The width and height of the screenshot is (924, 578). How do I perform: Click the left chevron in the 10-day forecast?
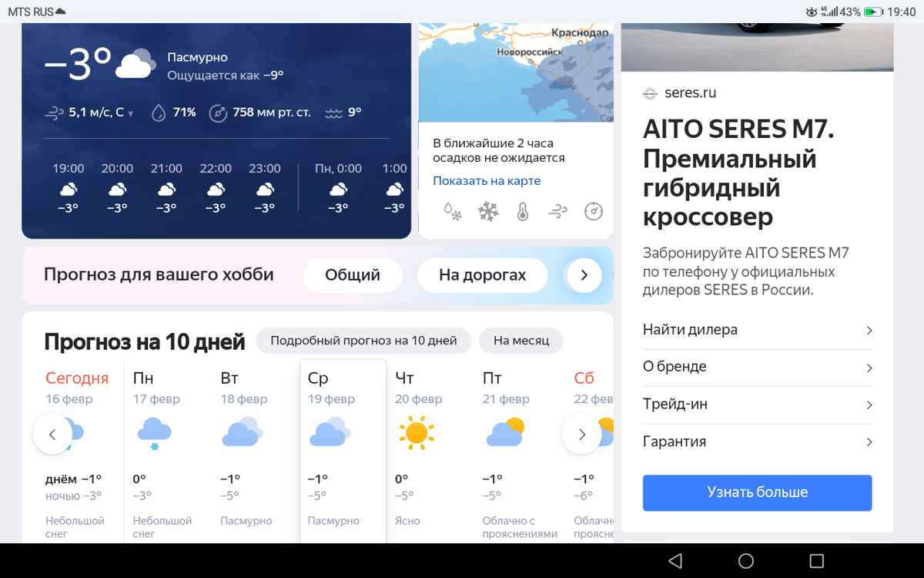point(52,434)
